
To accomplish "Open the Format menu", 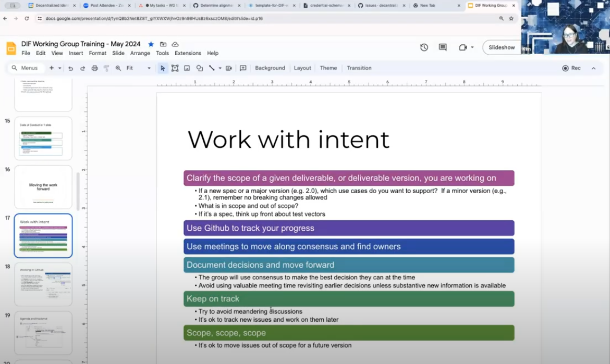I will (x=97, y=53).
